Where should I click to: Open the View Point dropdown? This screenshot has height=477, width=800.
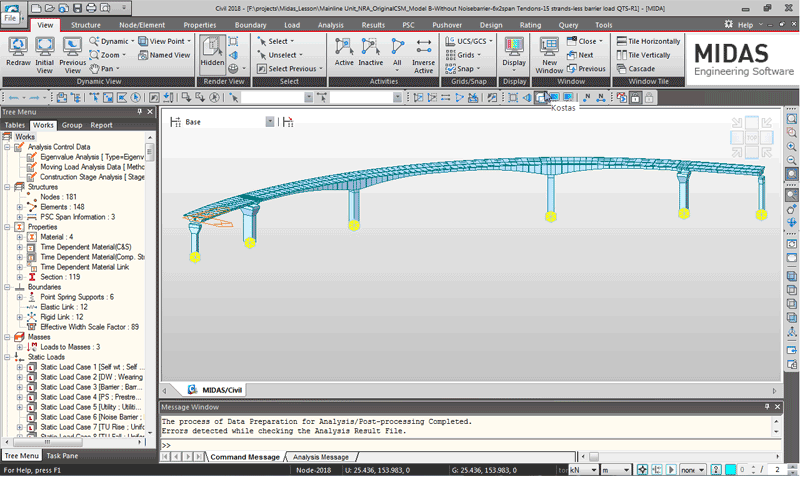coord(164,41)
